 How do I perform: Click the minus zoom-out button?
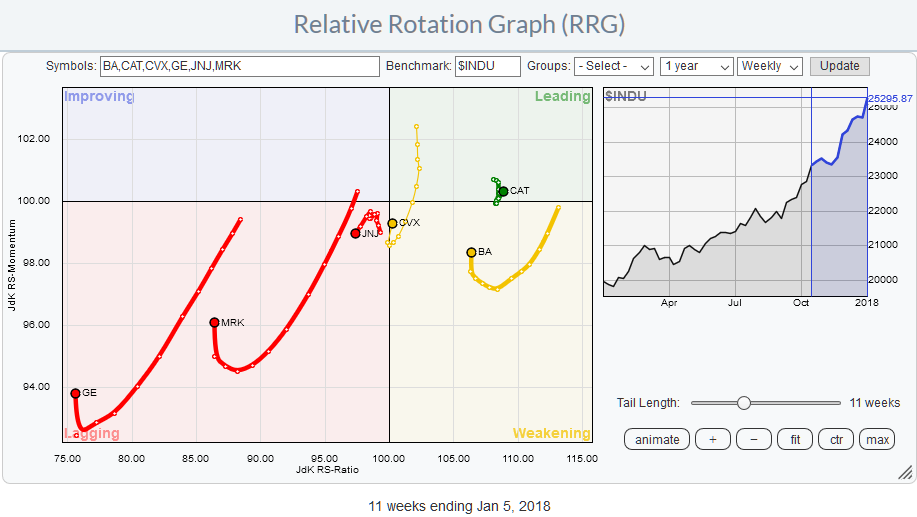754,440
